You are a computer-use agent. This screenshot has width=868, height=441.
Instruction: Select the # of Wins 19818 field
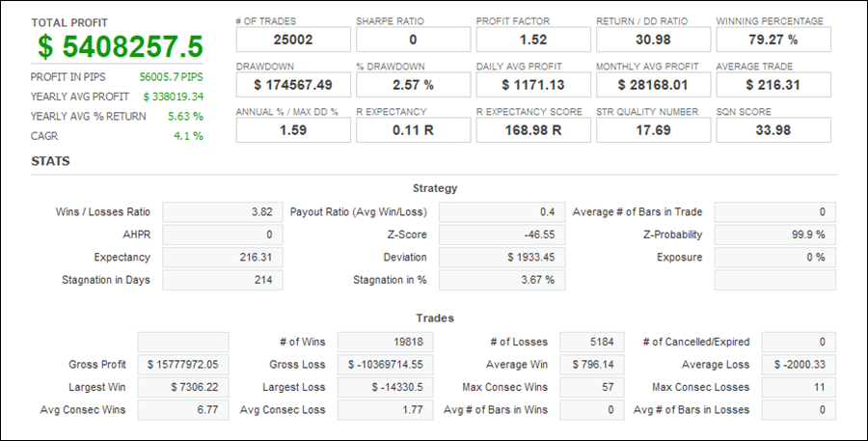385,343
